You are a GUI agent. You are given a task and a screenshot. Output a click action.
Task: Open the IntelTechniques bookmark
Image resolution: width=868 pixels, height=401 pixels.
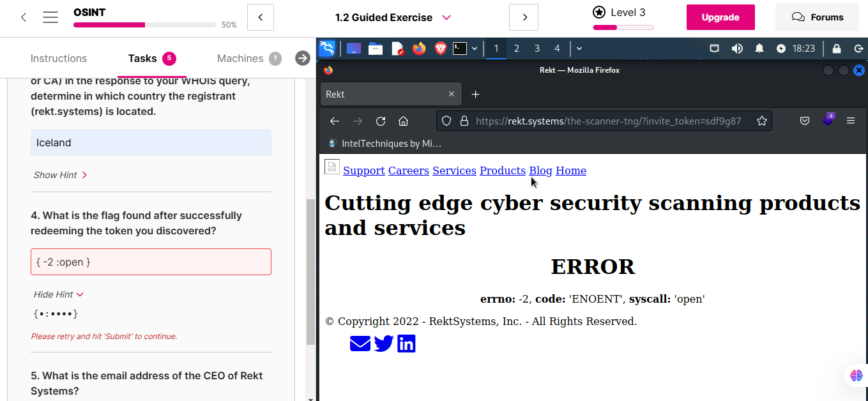point(385,144)
